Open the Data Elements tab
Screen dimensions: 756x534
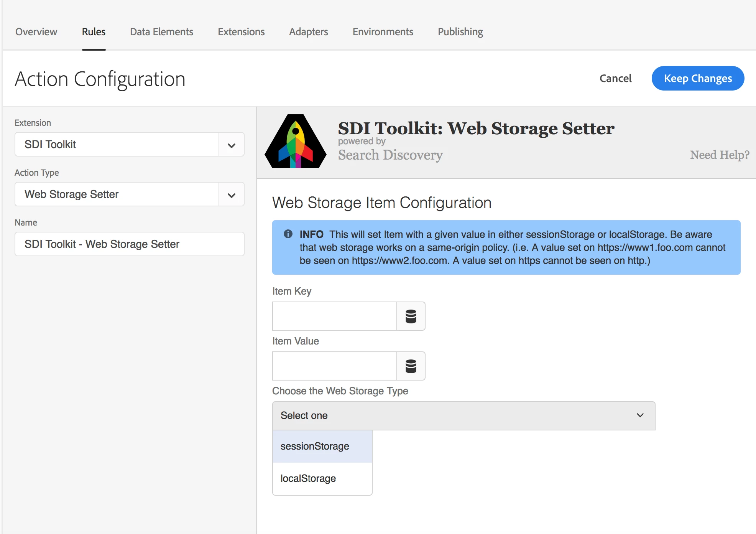pyautogui.click(x=161, y=32)
